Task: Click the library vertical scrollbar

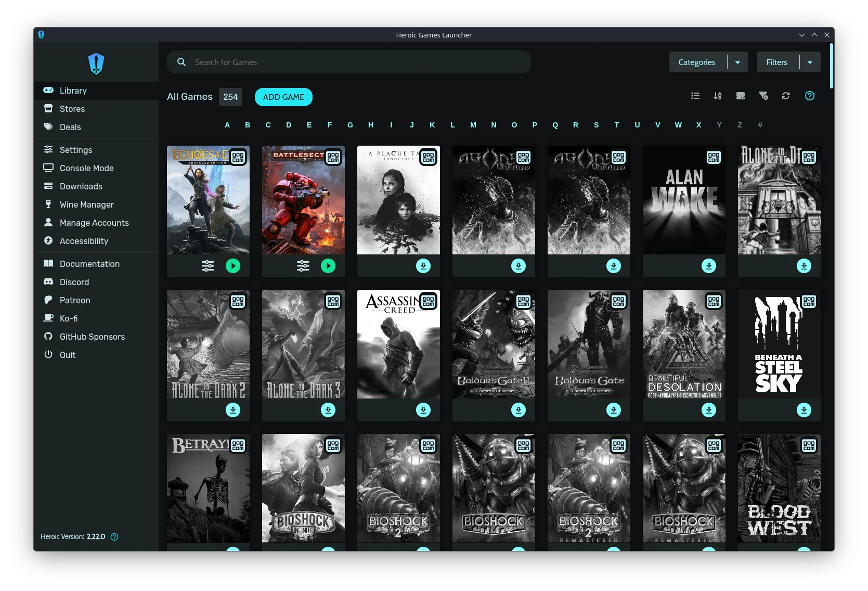Action: 832,66
